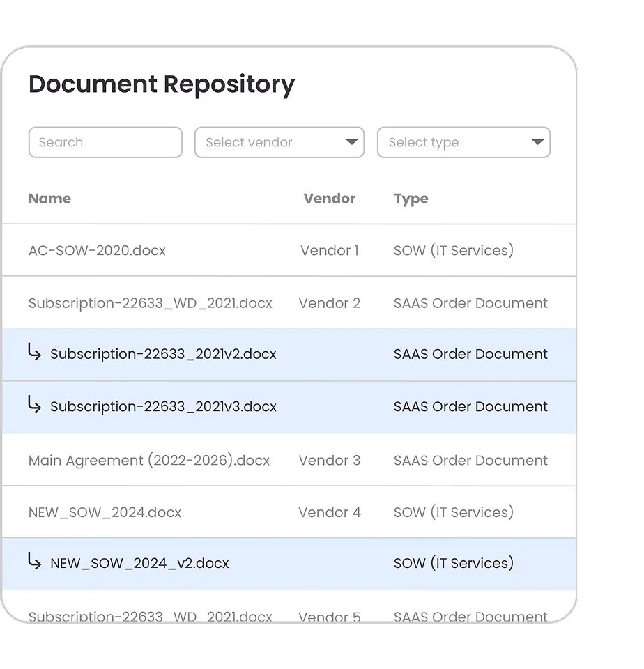The height and width of the screenshot is (669, 644).
Task: Open Subscription-22633_2021v2.docx
Action: tap(164, 354)
